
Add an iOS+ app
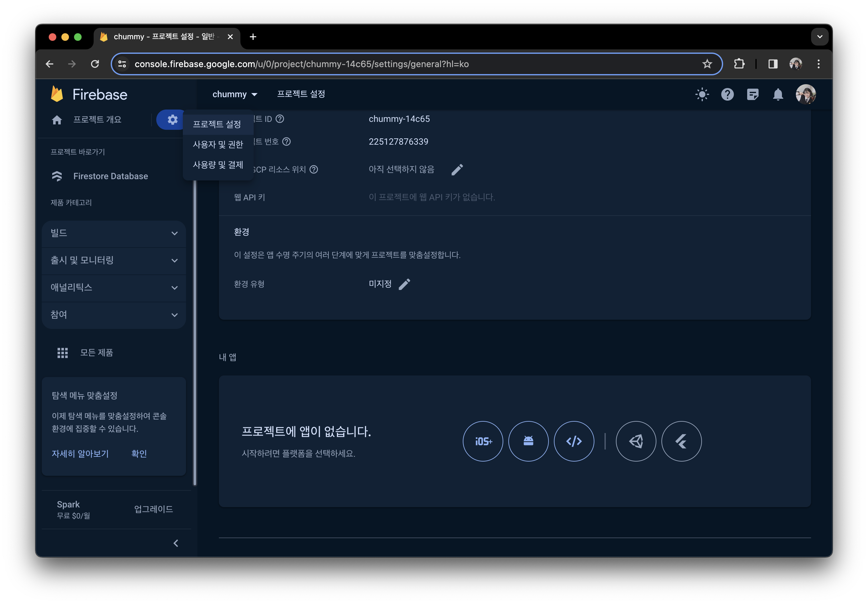pyautogui.click(x=483, y=441)
